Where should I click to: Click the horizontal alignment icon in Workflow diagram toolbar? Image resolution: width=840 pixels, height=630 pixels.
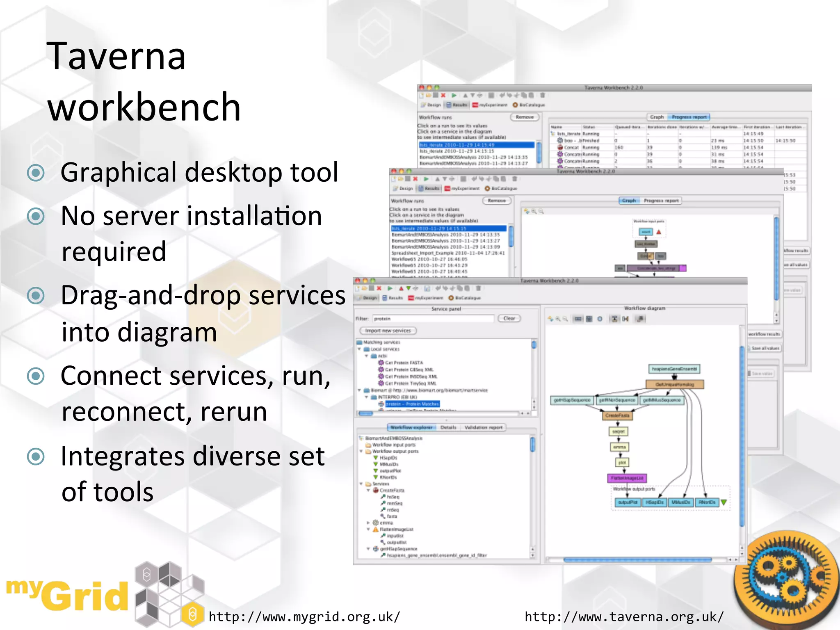click(x=625, y=319)
